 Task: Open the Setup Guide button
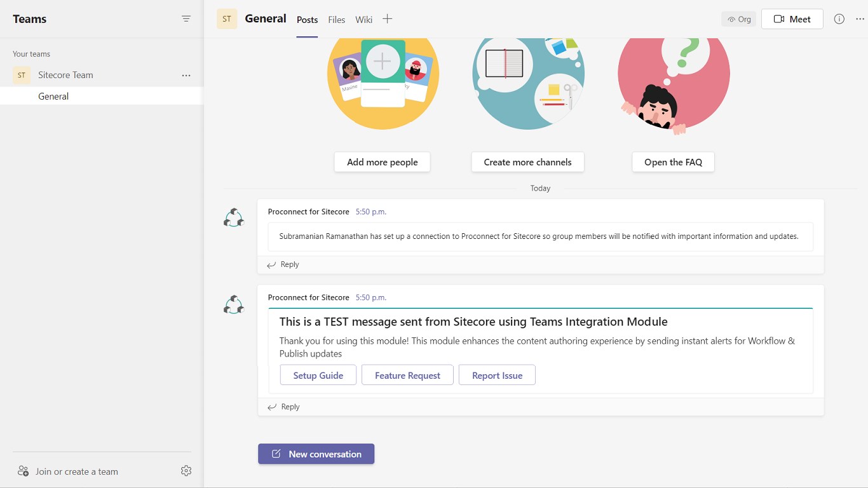[x=318, y=375]
